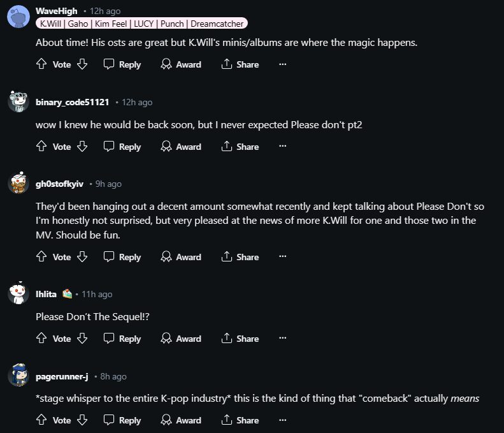
Task: Award lhlita's comment
Action: (181, 339)
